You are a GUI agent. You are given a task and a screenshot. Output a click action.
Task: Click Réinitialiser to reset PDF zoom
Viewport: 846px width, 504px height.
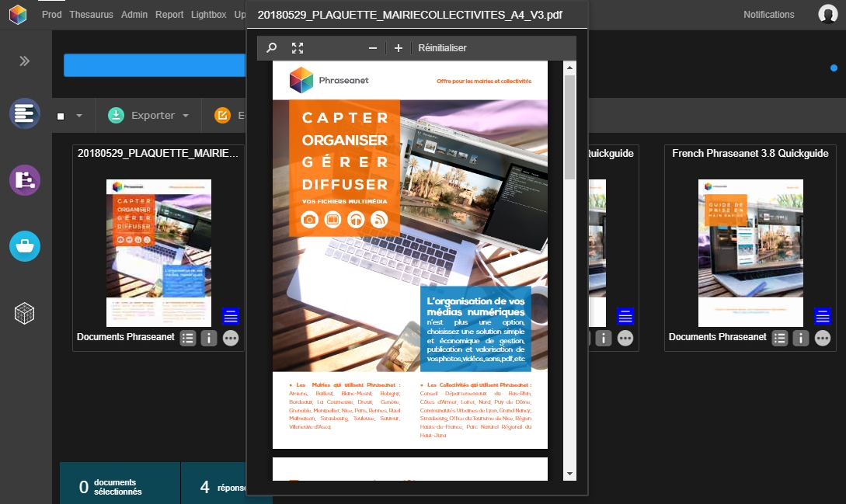pos(442,48)
